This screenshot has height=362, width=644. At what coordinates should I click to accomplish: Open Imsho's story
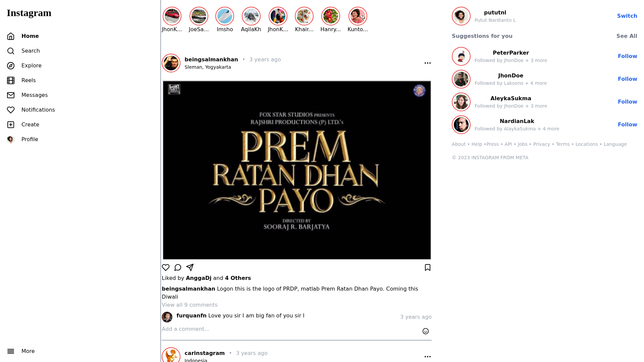coord(225,16)
